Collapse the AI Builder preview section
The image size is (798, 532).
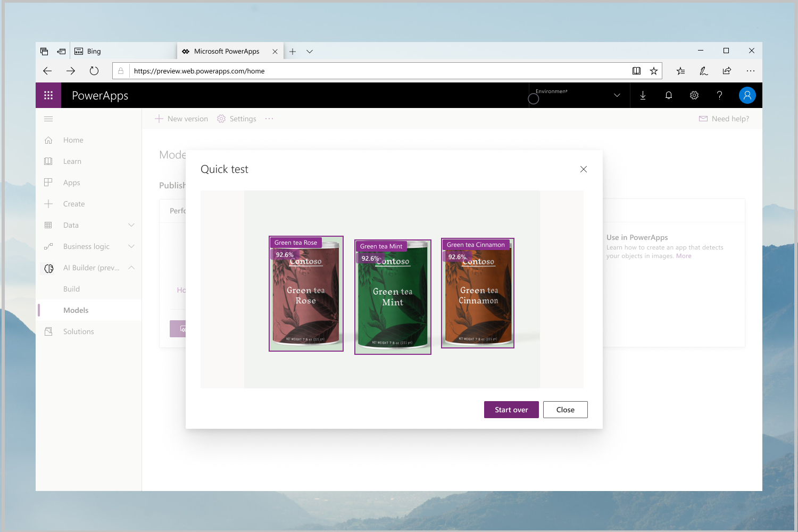pos(131,268)
